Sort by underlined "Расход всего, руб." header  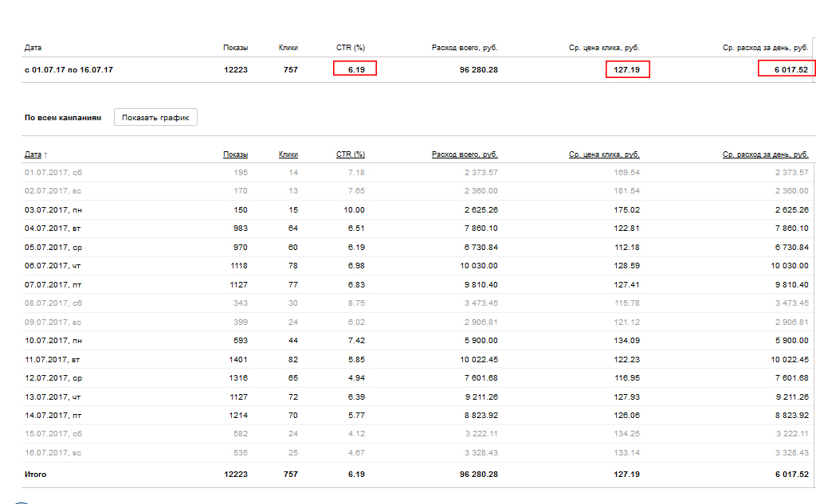pyautogui.click(x=465, y=154)
